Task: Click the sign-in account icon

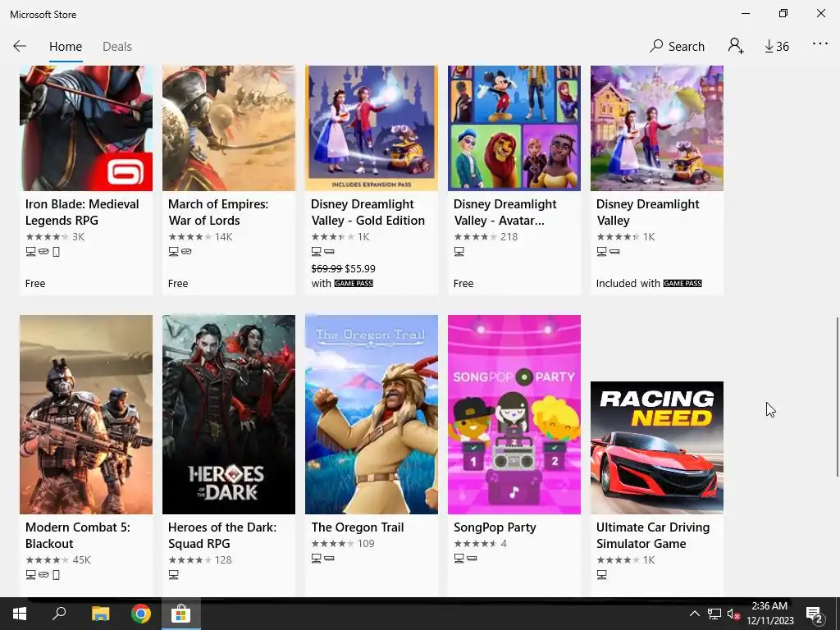Action: 736,46
